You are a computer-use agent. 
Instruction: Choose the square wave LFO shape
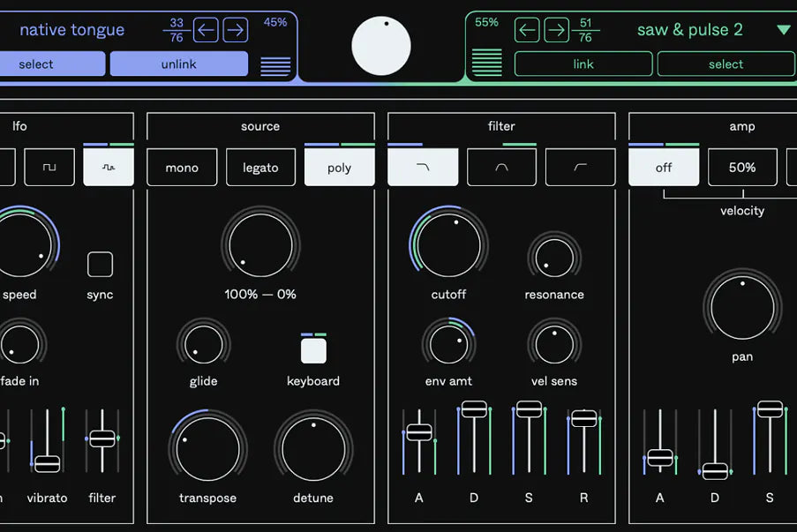[x=49, y=168]
